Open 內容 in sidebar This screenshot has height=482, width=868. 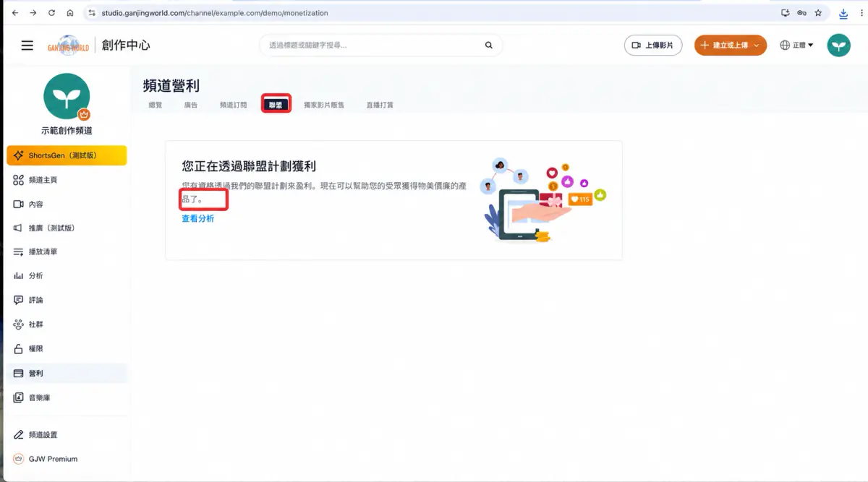(67, 204)
